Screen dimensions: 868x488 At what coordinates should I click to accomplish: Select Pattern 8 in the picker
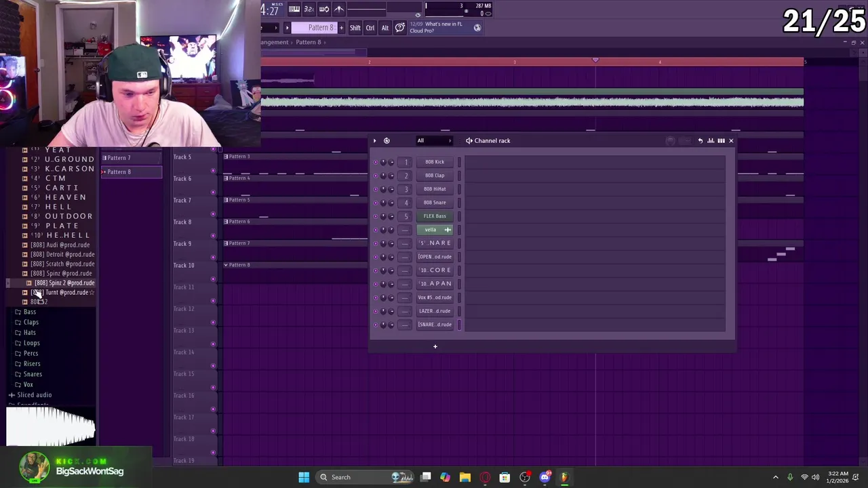(x=132, y=172)
